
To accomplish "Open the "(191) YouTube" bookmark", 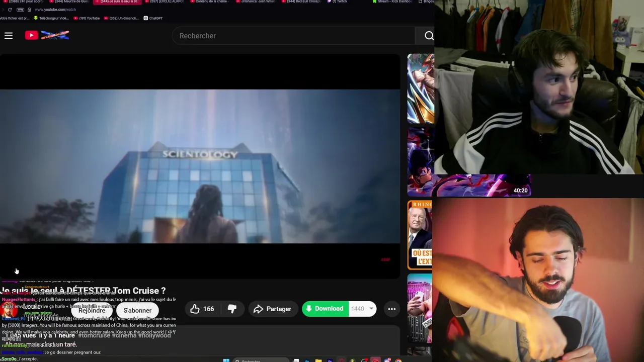I will pyautogui.click(x=87, y=18).
